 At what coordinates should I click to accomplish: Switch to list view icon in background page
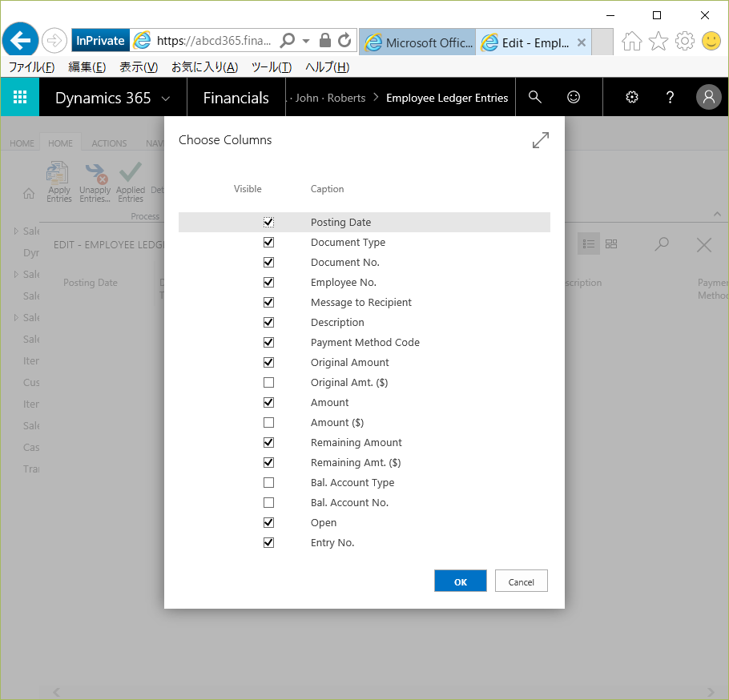(589, 243)
